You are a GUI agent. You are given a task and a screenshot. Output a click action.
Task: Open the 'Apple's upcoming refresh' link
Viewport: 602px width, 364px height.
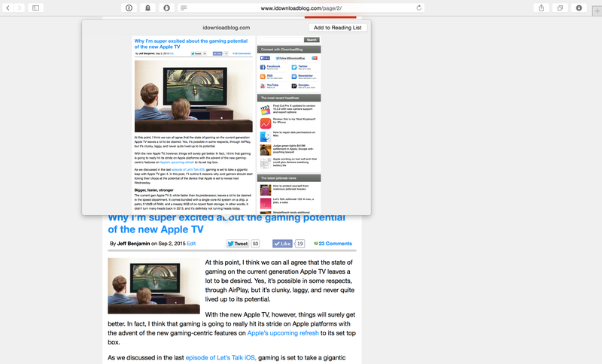(283, 333)
